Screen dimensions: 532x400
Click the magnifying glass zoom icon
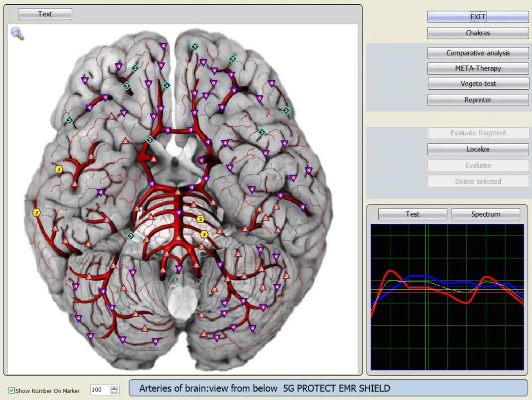click(17, 33)
